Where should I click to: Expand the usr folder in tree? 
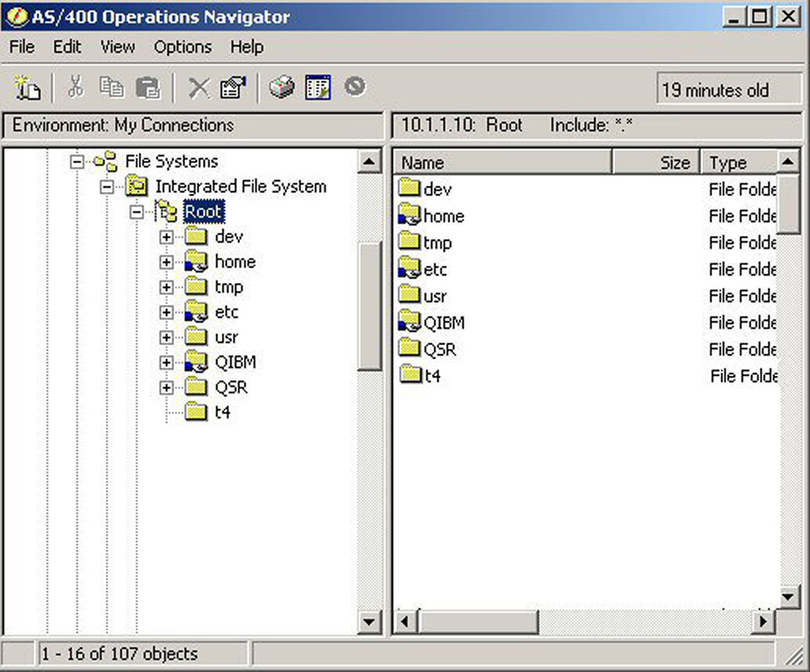pyautogui.click(x=167, y=337)
